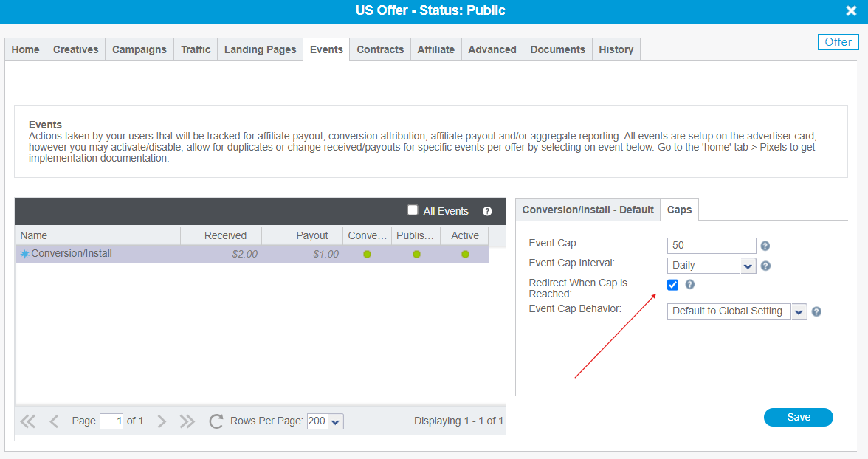Click help icon next to Event Cap field
This screenshot has width=868, height=459.
[765, 246]
